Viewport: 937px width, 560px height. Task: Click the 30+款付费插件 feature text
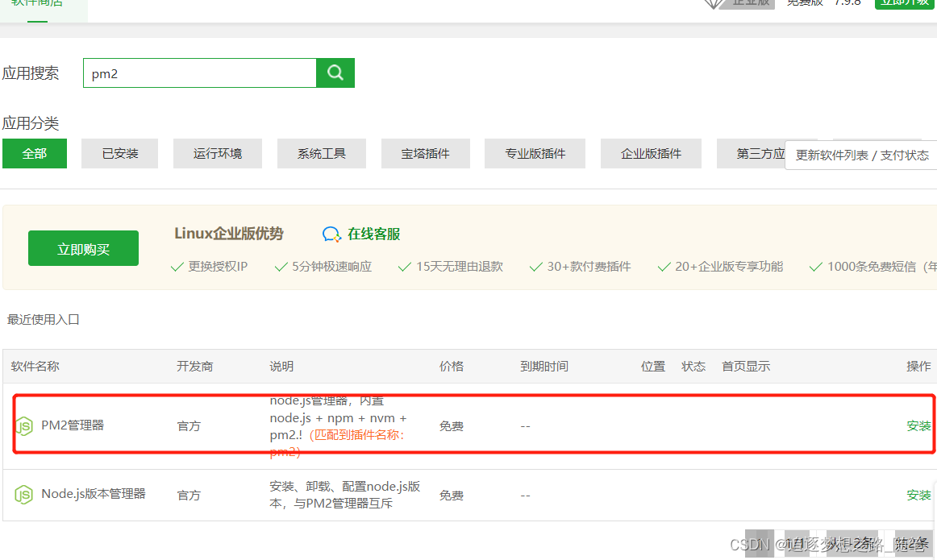click(589, 266)
